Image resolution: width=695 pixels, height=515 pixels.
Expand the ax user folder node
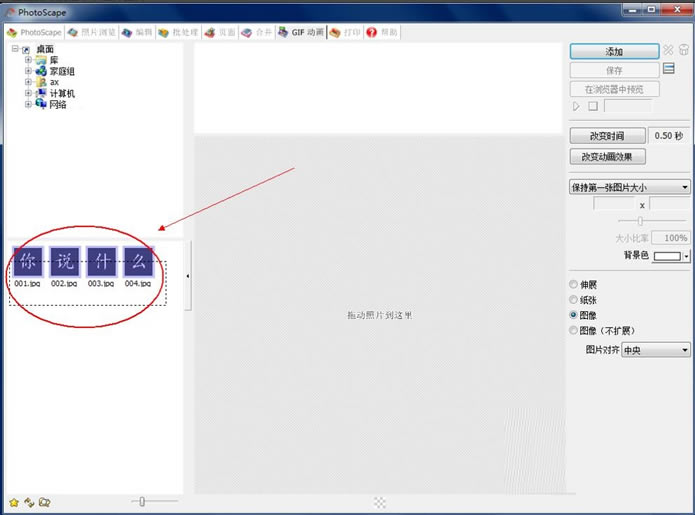pos(28,82)
